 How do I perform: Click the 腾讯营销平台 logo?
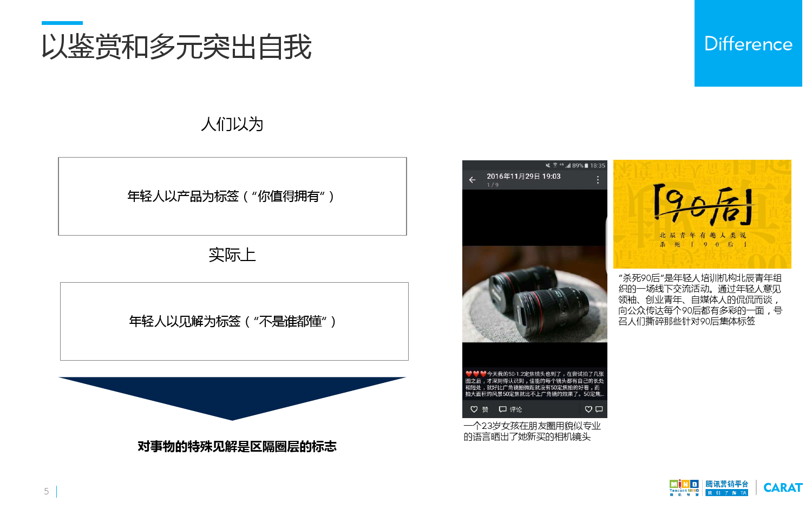(726, 487)
